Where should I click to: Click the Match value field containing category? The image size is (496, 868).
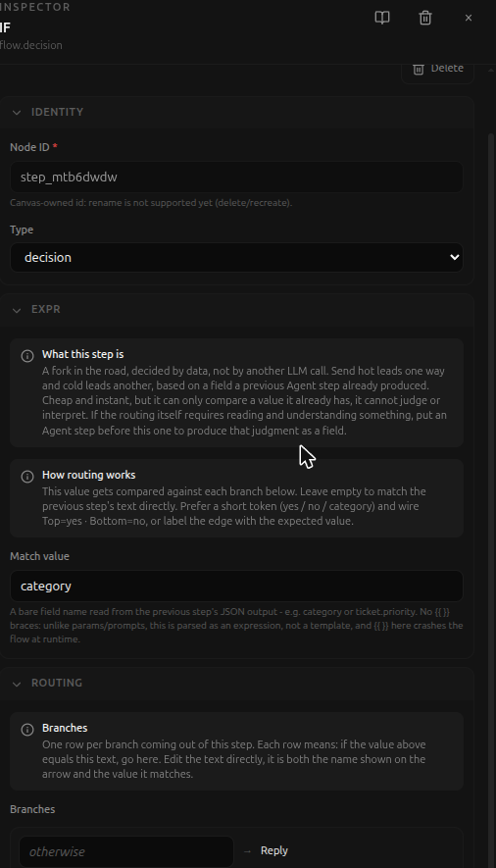pos(236,586)
